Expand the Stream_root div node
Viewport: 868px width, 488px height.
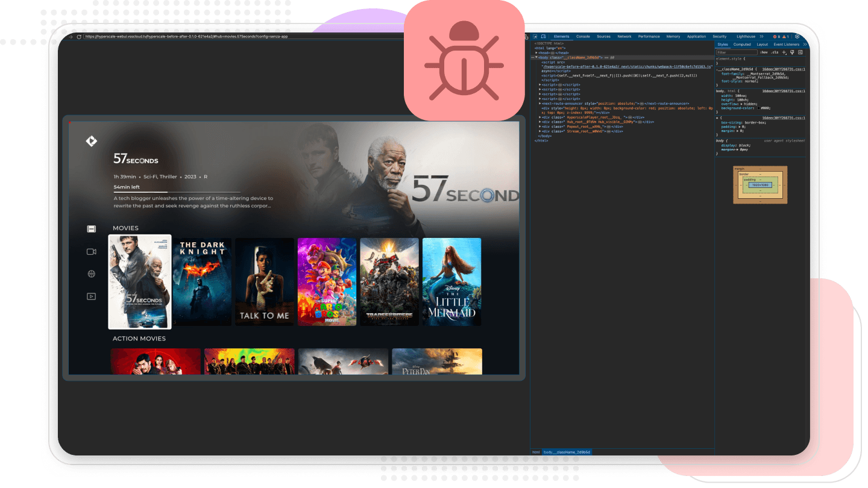coord(540,131)
